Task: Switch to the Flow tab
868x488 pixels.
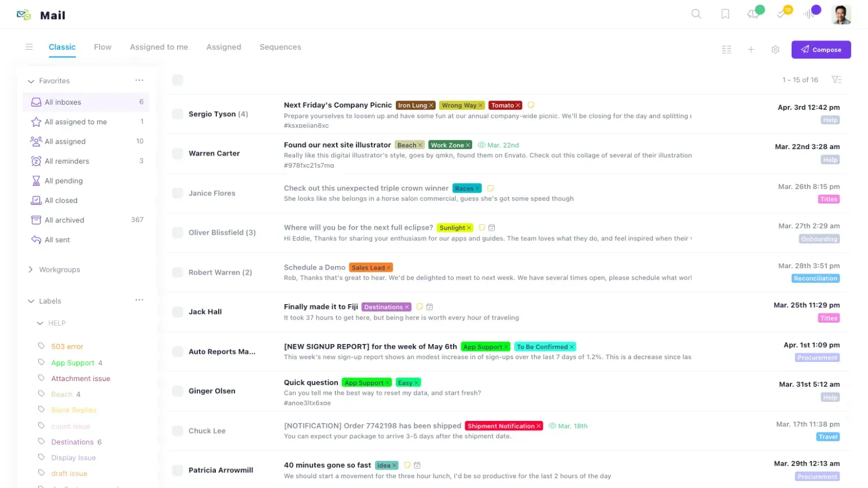Action: 102,47
